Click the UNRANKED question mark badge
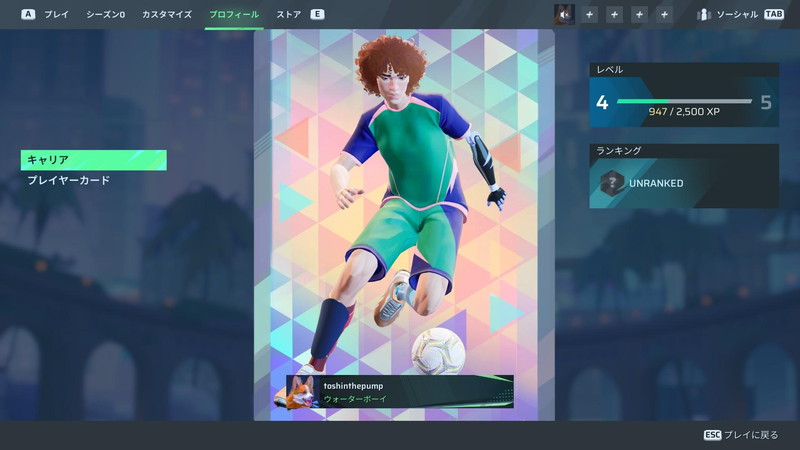This screenshot has width=800, height=450. pos(611,183)
